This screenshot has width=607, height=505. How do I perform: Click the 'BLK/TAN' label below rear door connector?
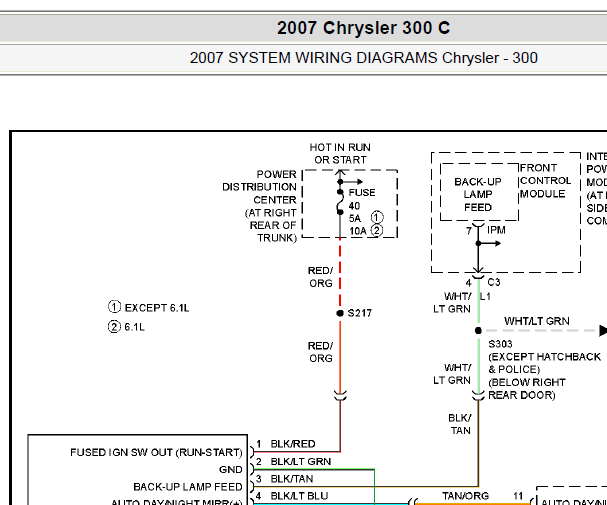point(460,425)
